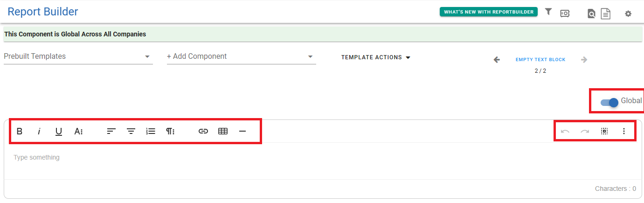Viewport: 644px width, 203px height.
Task: Open the text style options icon
Action: click(78, 132)
